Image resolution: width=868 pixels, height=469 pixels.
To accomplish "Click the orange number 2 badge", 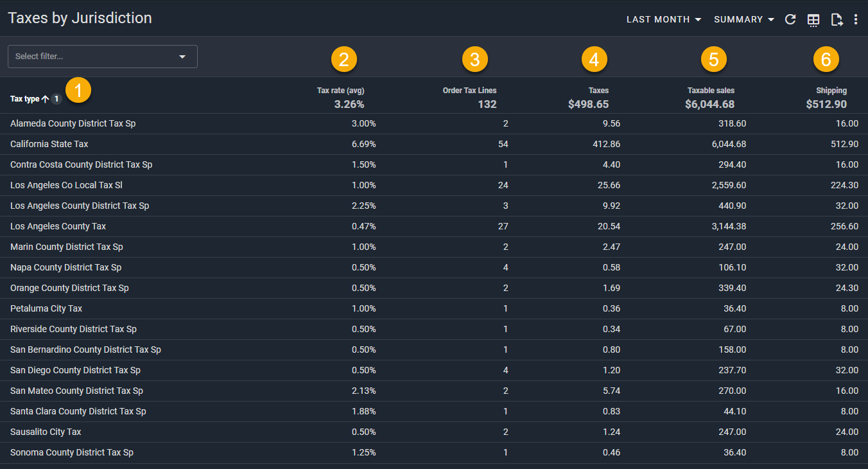I will [x=344, y=60].
